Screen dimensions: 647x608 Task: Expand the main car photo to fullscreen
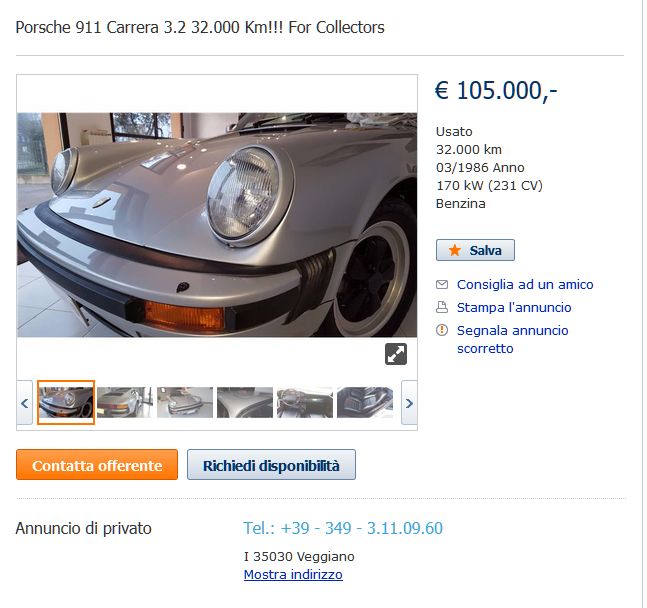click(x=398, y=356)
